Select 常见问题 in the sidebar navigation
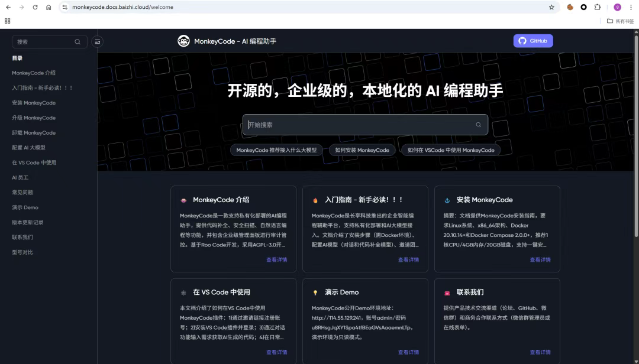This screenshot has width=639, height=364. [x=24, y=192]
